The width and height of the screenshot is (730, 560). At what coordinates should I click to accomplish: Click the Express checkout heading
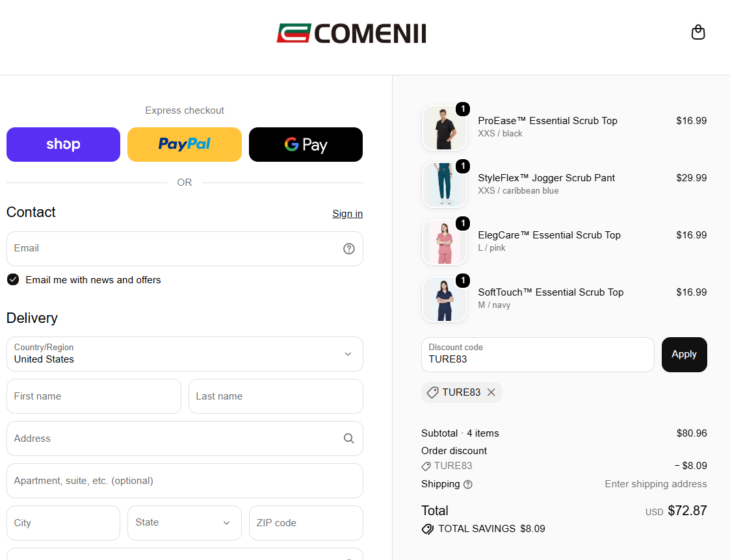tap(185, 110)
